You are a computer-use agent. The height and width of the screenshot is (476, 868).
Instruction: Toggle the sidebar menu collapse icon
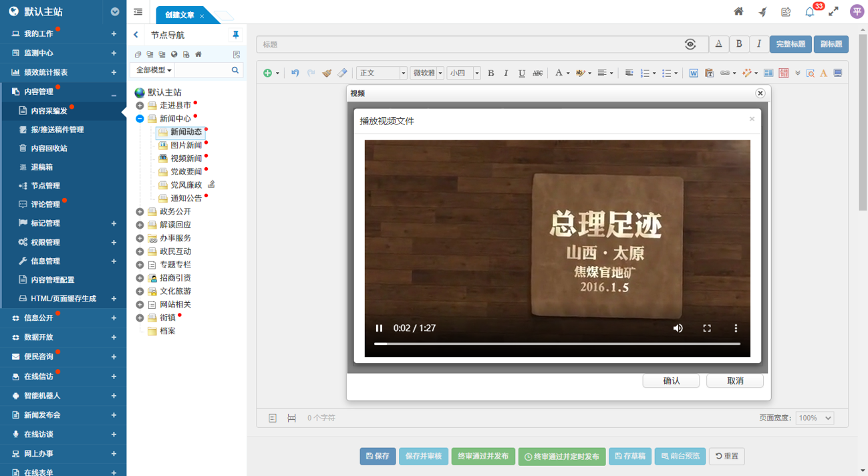coord(138,12)
